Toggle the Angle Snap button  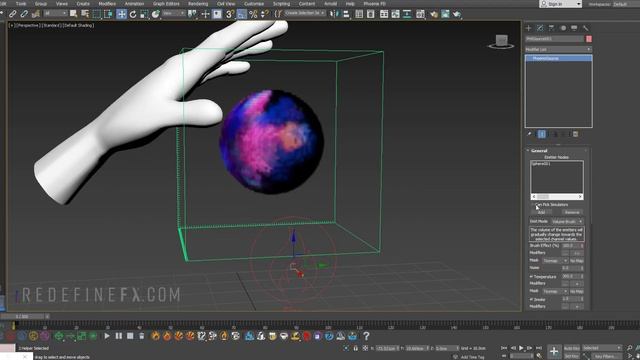point(242,14)
